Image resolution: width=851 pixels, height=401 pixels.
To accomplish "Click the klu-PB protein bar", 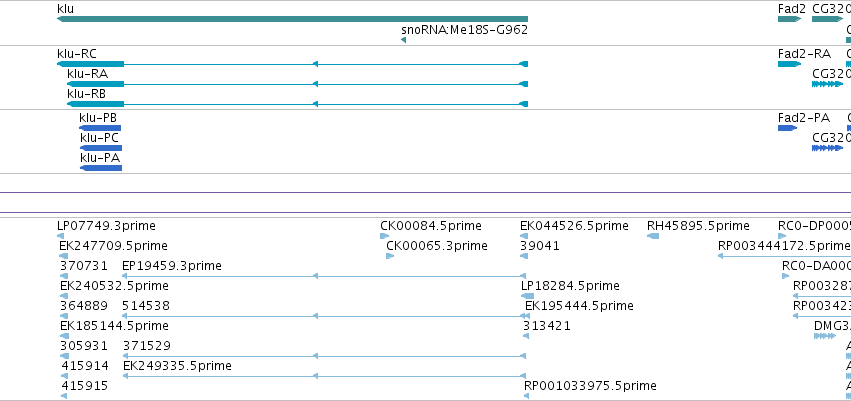I will tap(100, 128).
